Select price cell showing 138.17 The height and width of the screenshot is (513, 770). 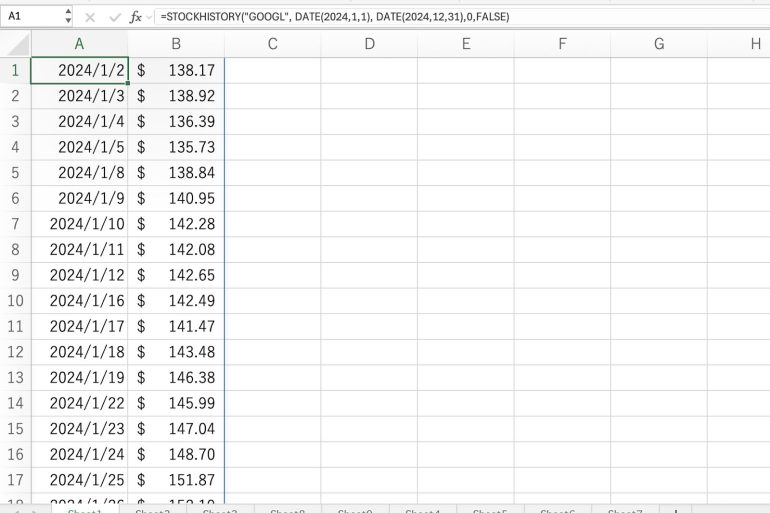176,70
